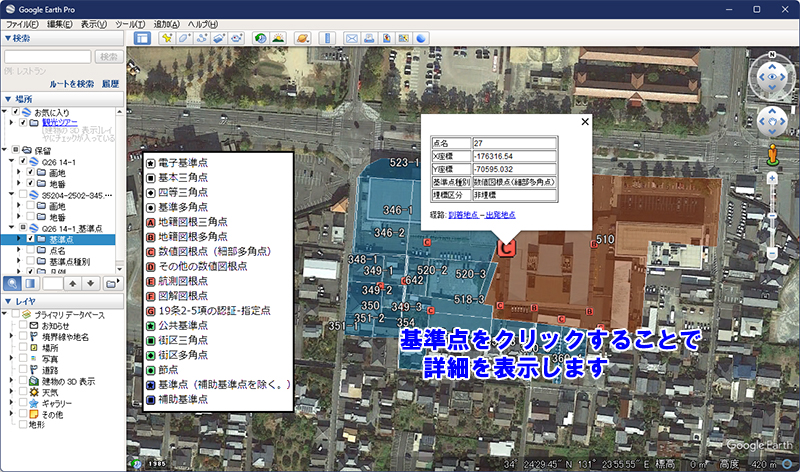
Task: Add an image overlay from the toolbar
Action: (x=219, y=38)
